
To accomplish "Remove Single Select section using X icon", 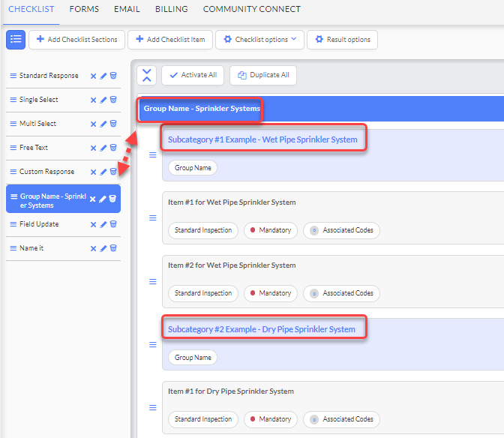I will (93, 100).
